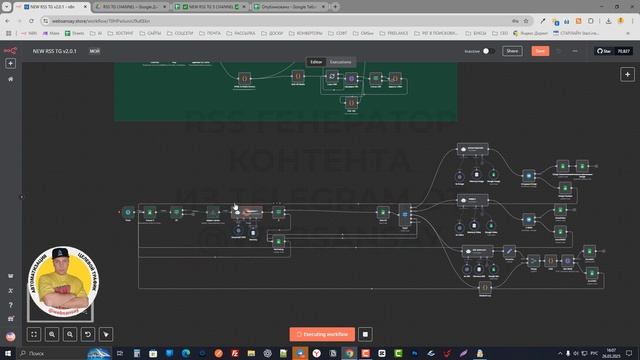Click the Zoom in canvas button
The image size is (640, 360).
(52, 334)
